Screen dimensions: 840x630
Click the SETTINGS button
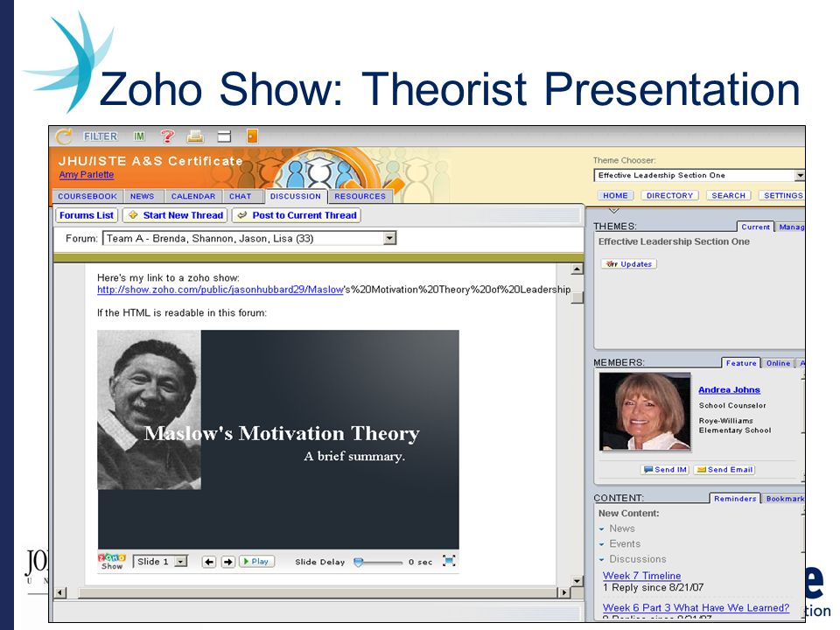(x=782, y=195)
